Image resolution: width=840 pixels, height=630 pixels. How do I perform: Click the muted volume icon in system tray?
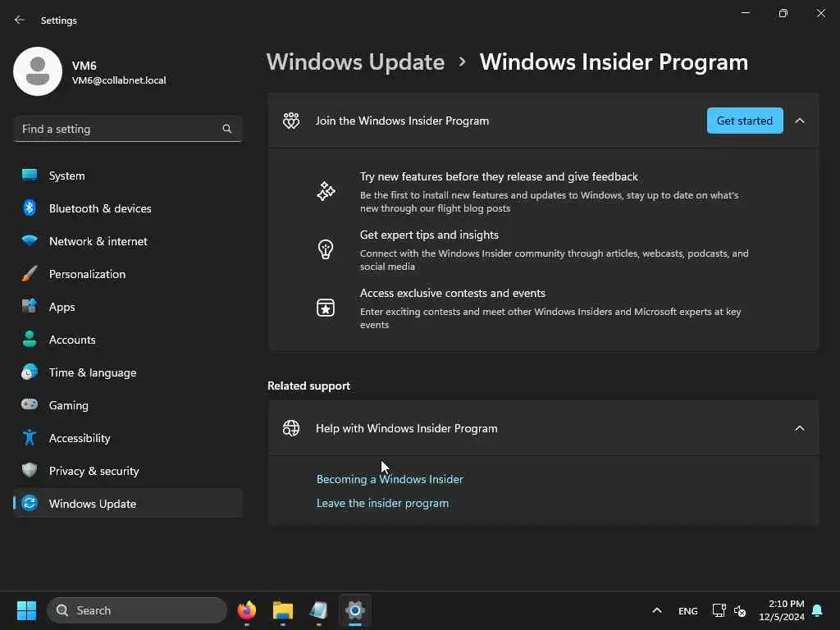[x=740, y=610]
